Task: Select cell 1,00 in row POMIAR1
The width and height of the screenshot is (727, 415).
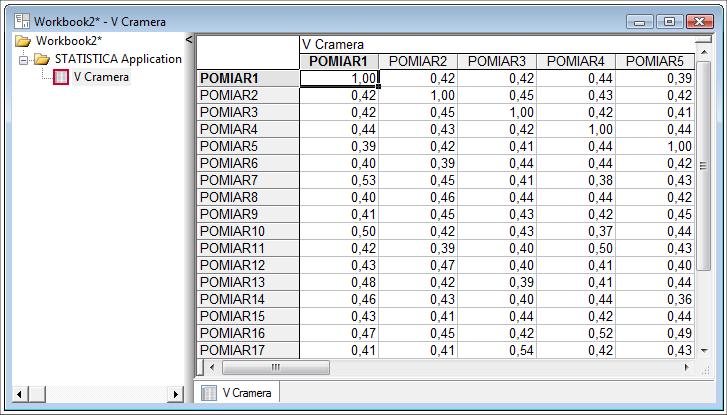Action: coord(339,78)
